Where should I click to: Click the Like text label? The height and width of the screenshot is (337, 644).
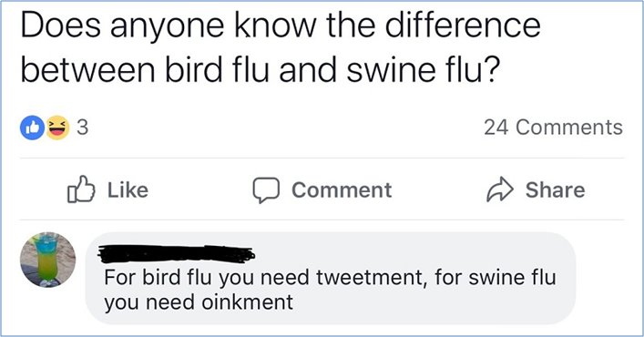click(128, 190)
